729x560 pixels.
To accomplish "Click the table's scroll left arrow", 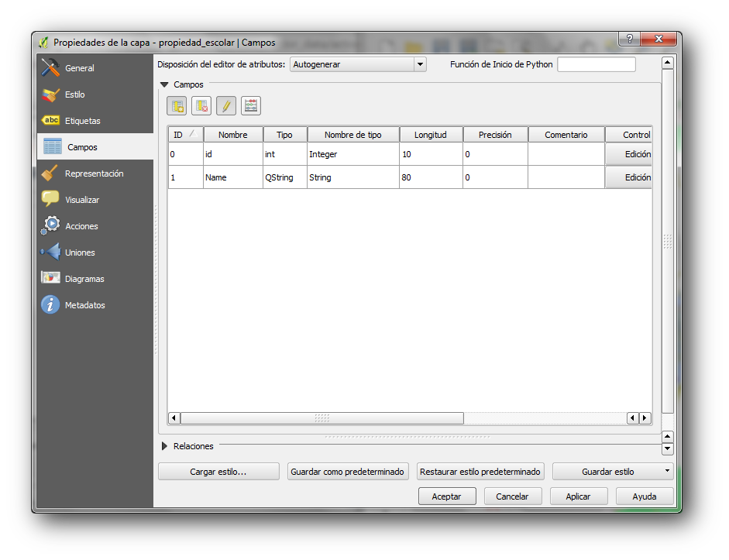I will (x=174, y=417).
